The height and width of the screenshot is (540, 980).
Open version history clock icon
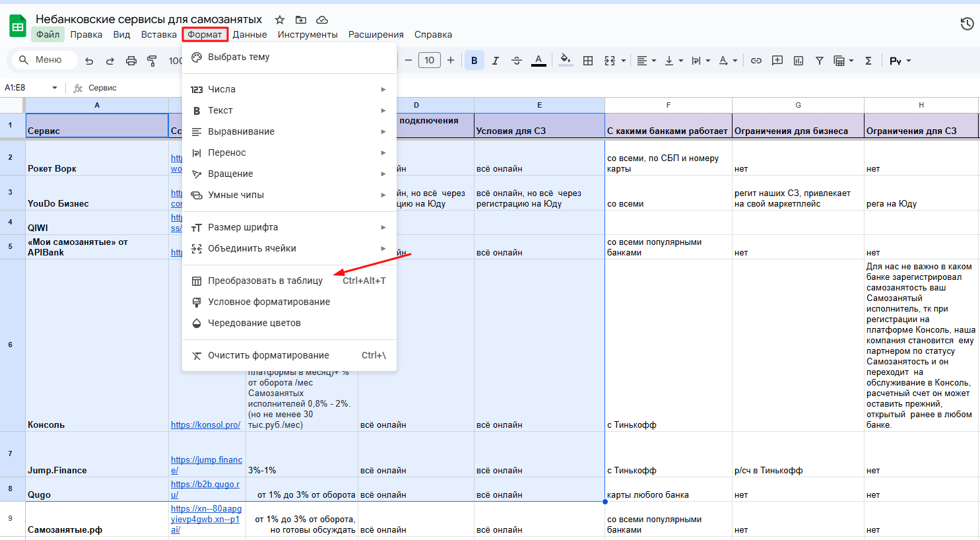click(967, 24)
